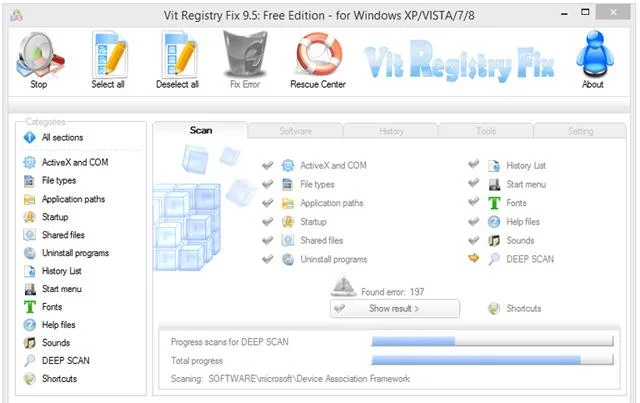Click the application icon in title bar
Image resolution: width=640 pixels, height=403 pixels.
point(16,15)
